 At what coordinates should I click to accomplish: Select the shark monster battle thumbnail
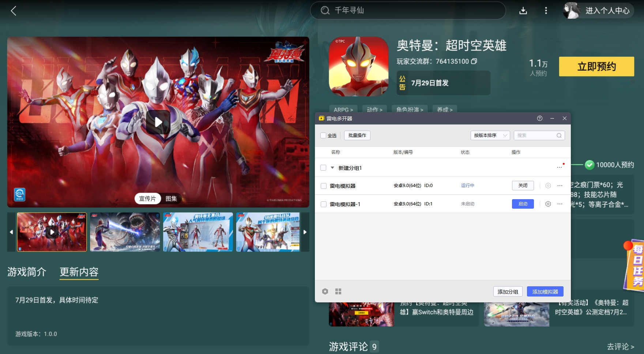coord(125,232)
